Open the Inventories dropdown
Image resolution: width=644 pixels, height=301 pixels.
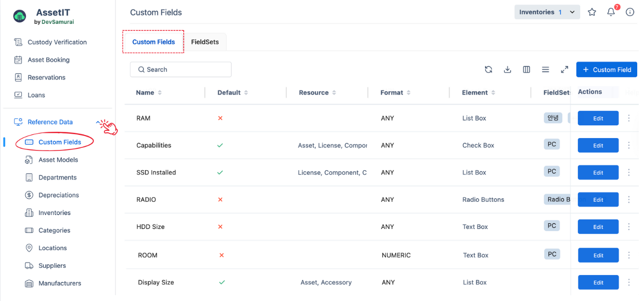(x=547, y=12)
